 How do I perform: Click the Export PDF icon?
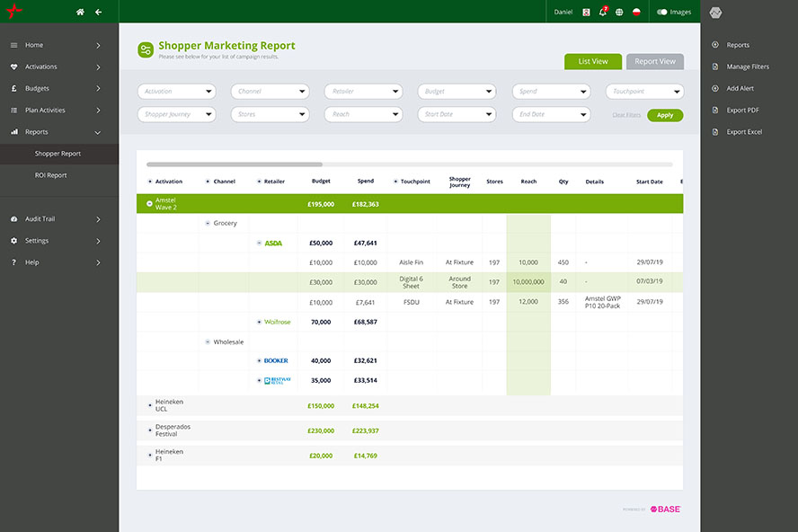click(715, 111)
